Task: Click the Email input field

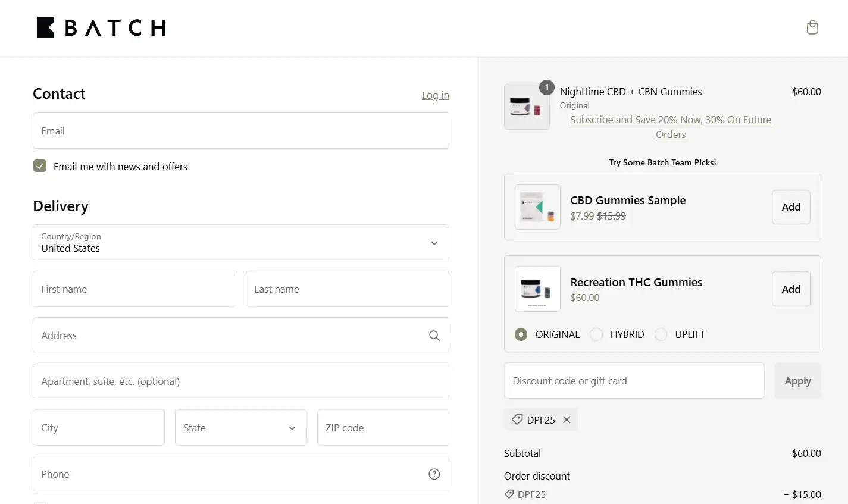Action: pyautogui.click(x=240, y=130)
